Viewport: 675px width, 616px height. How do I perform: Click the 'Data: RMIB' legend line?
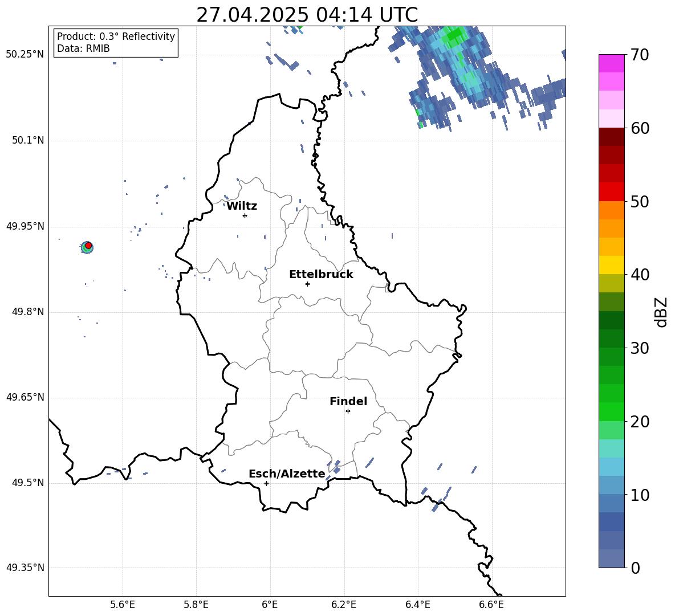(83, 48)
